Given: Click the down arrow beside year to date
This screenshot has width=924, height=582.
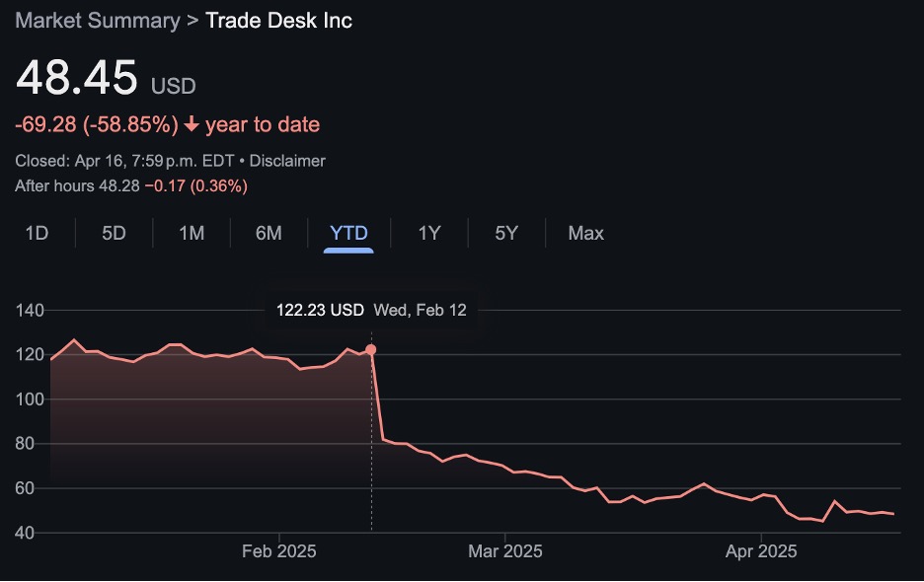Looking at the screenshot, I should tap(191, 124).
